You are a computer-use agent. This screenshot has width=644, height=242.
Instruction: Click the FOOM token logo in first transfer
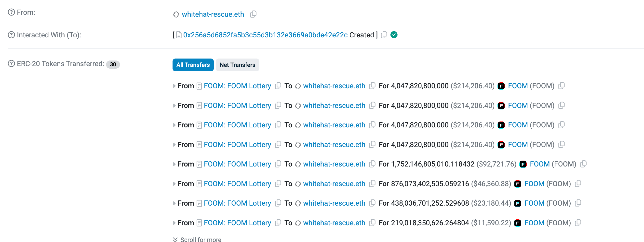pyautogui.click(x=501, y=86)
